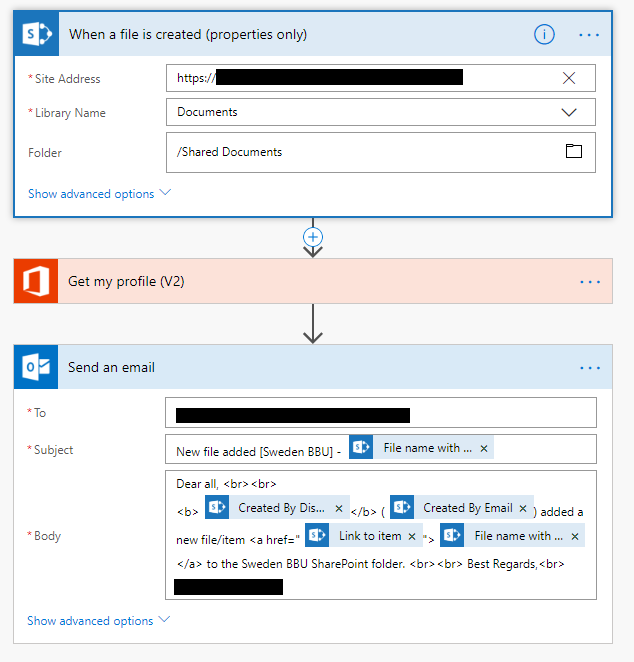The image size is (634, 662).
Task: Click SharePoint icon of Created By Email token
Action: [402, 507]
